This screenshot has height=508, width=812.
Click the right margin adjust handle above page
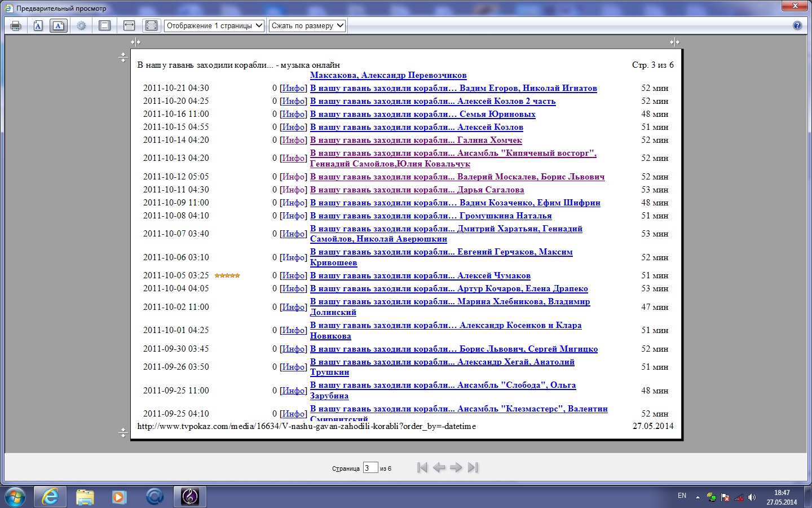tap(674, 42)
